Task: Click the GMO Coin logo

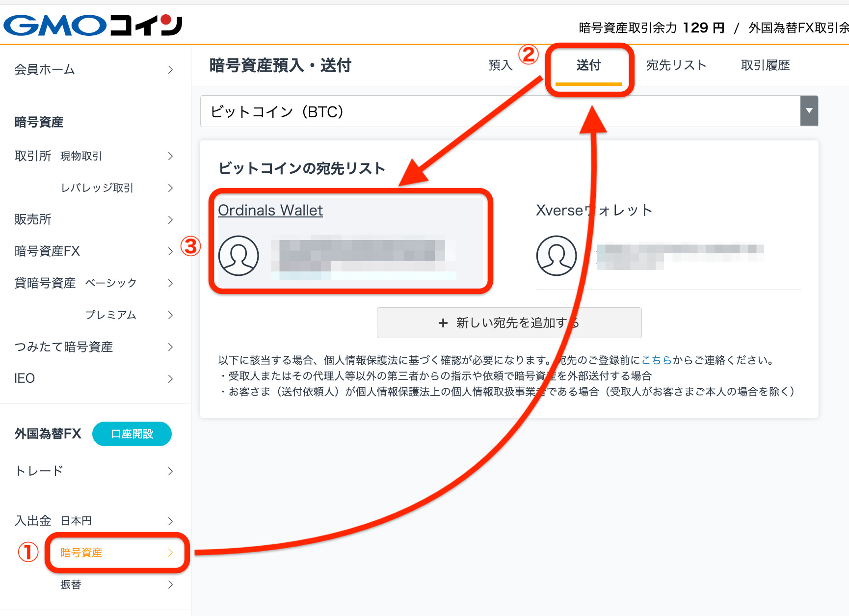Action: (93, 25)
